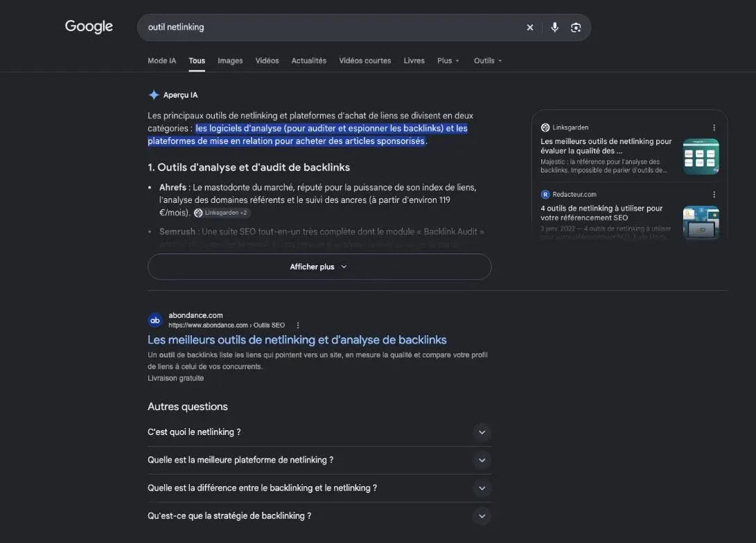Click the heading '1. Outils d'analyse et d'audit de backlinks'
Screen dimensions: 756x543
point(249,167)
